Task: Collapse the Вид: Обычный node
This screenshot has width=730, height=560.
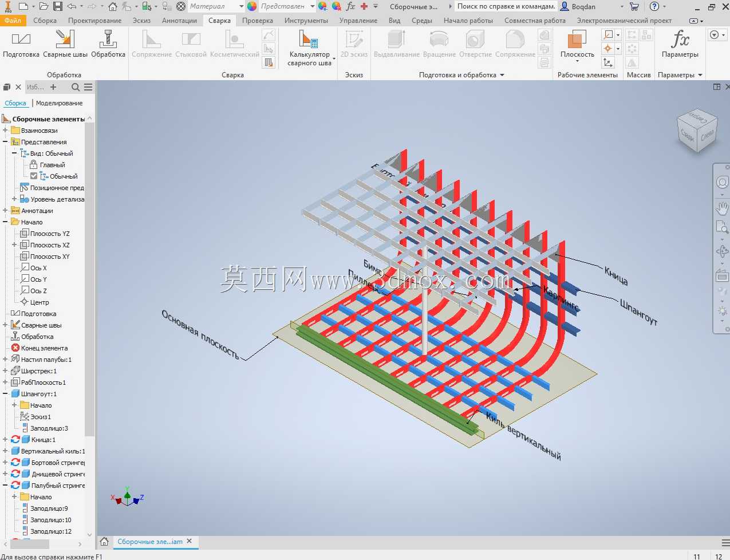Action: (14, 153)
